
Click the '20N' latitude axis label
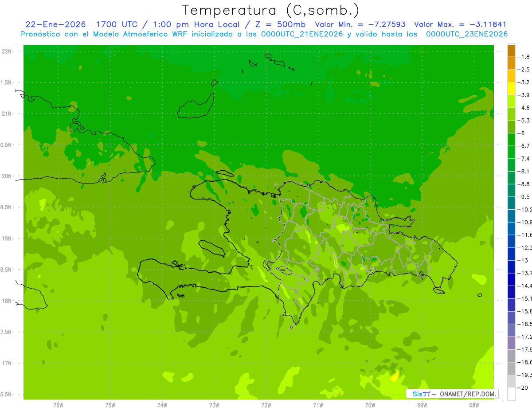pyautogui.click(x=8, y=176)
